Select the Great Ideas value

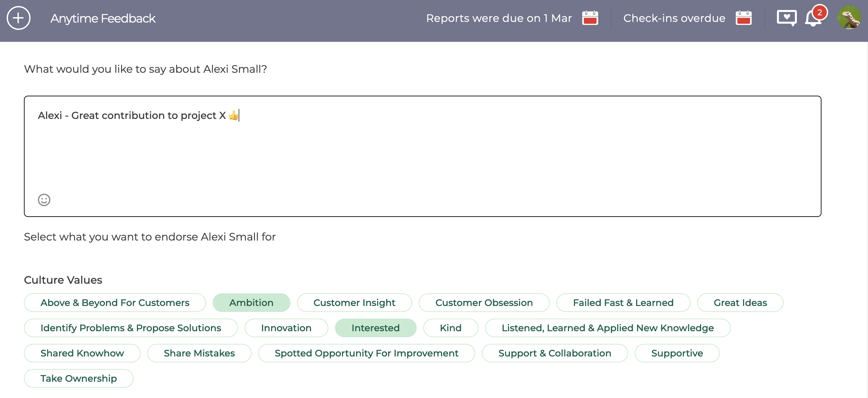pyautogui.click(x=740, y=303)
